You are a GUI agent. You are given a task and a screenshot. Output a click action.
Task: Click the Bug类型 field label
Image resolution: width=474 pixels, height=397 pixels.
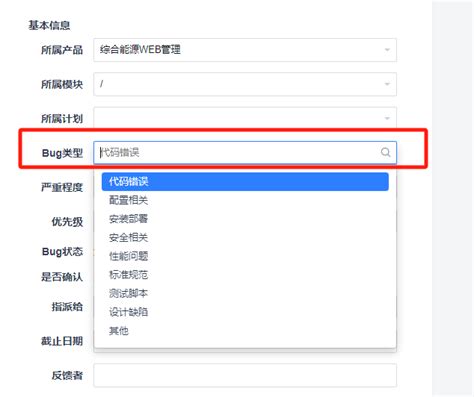pos(62,153)
